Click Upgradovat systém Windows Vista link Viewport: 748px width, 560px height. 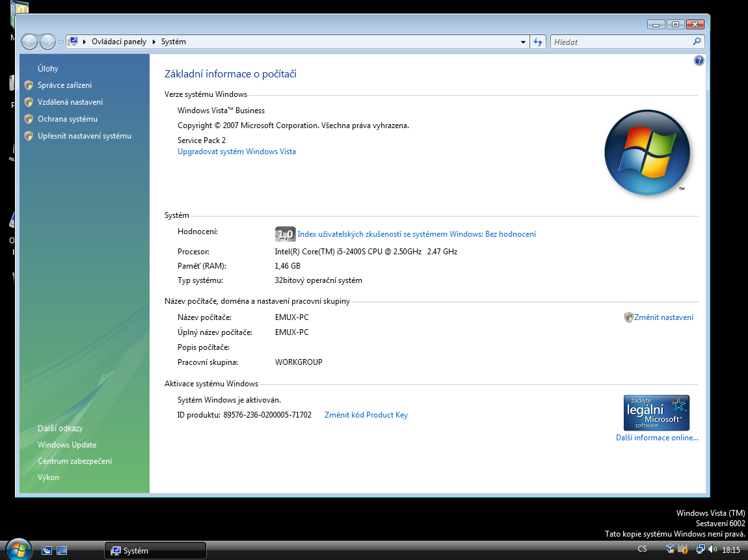click(x=237, y=151)
